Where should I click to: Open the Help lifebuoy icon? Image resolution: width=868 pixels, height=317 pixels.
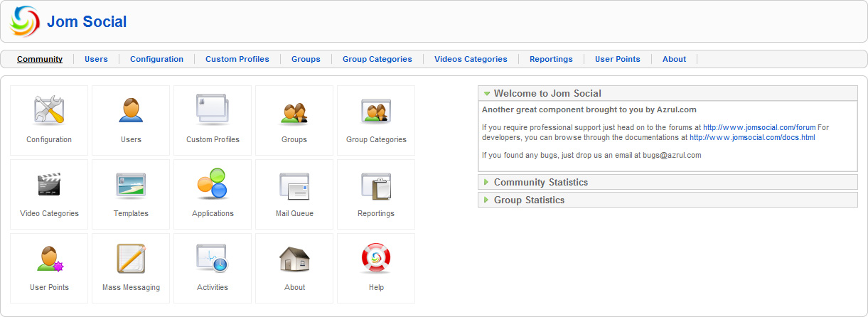[x=376, y=259]
